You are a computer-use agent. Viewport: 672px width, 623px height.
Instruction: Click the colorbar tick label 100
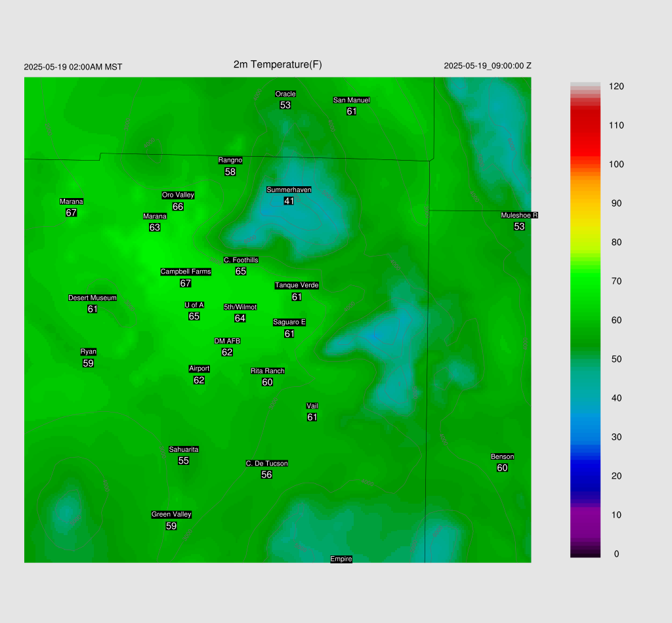(x=616, y=165)
